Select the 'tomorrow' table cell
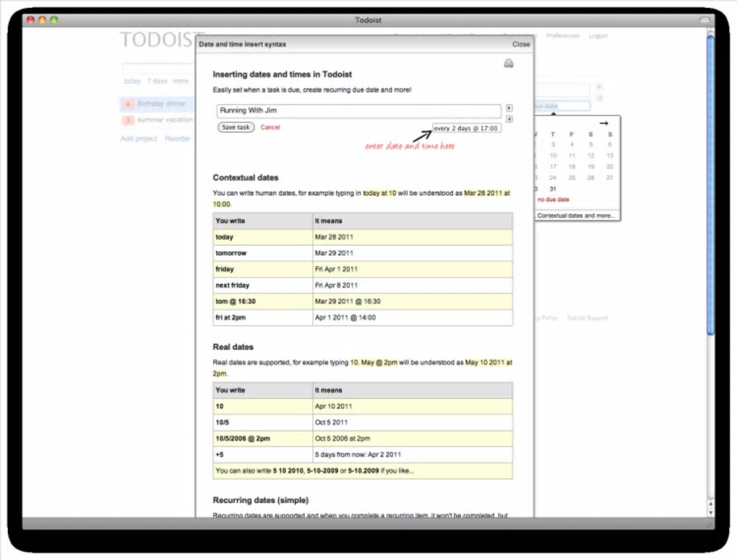 262,253
